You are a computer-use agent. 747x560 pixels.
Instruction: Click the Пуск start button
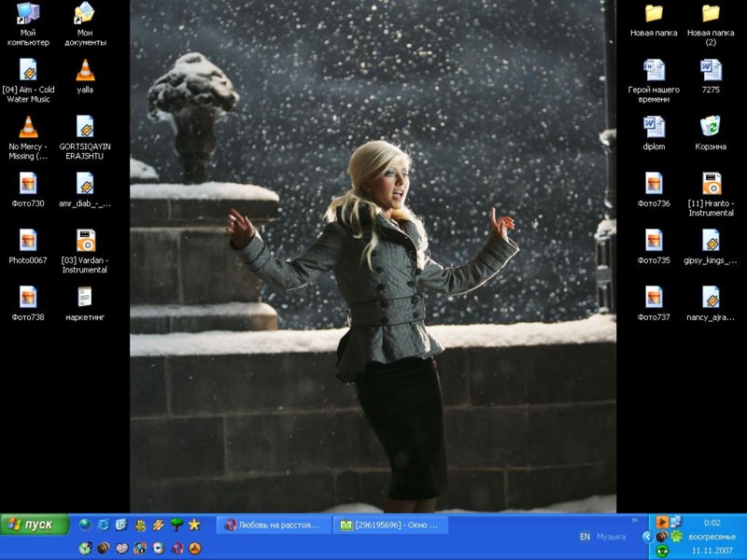tap(35, 525)
